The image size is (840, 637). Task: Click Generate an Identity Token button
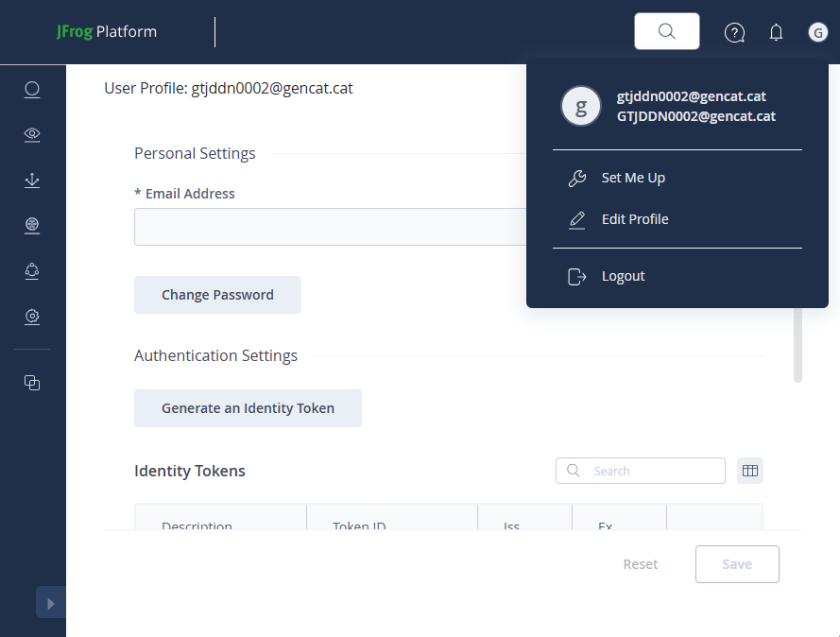point(248,408)
